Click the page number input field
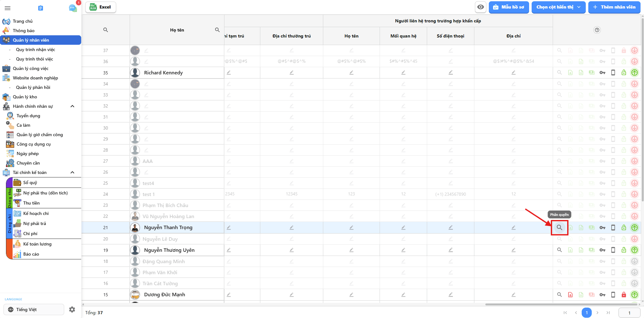Screen dimensions: 644x318 630,313
